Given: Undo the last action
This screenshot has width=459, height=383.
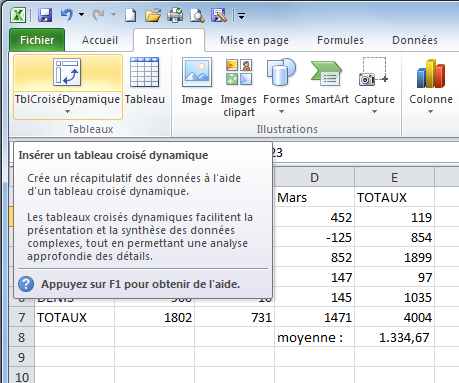Looking at the screenshot, I should click(67, 15).
